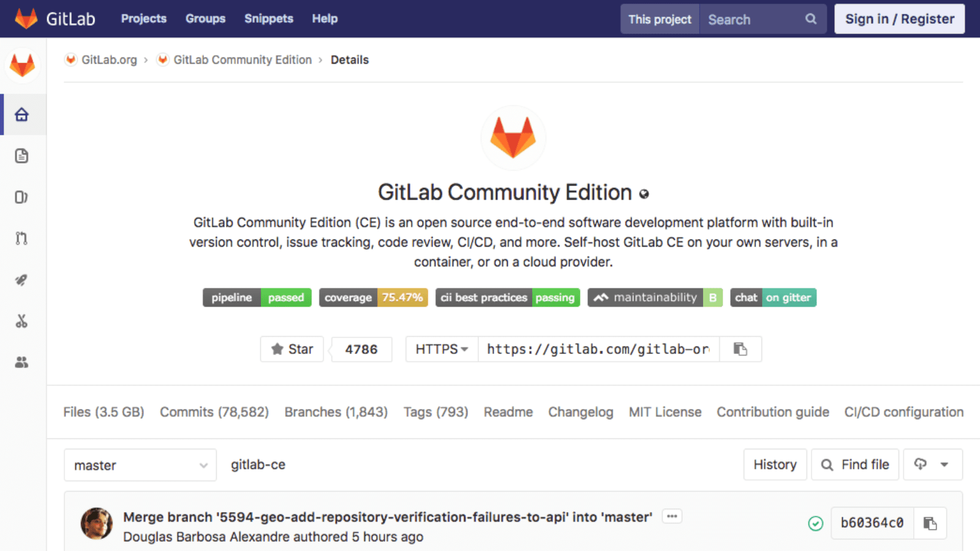Open Project overview home icon in sidebar
The width and height of the screenshot is (980, 551).
[x=22, y=114]
